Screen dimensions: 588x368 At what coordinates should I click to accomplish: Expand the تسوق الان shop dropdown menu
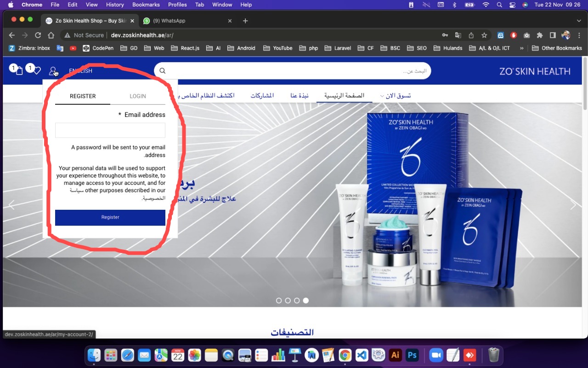click(395, 95)
